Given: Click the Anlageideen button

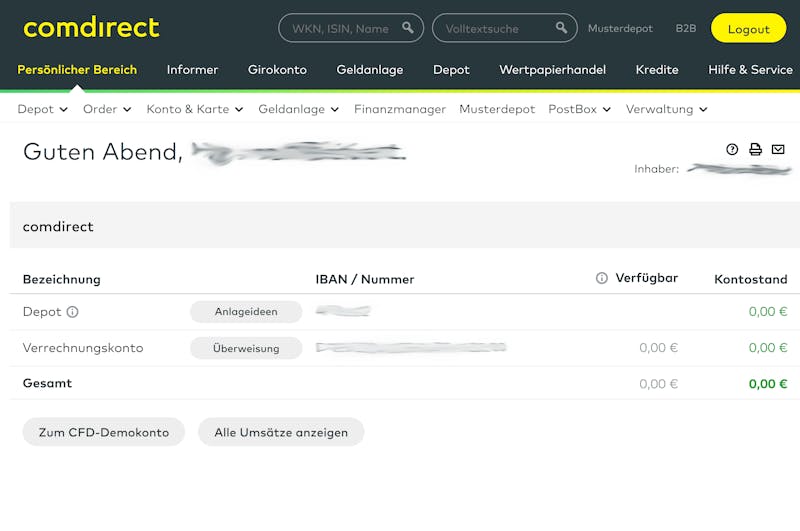Looking at the screenshot, I should 246,312.
